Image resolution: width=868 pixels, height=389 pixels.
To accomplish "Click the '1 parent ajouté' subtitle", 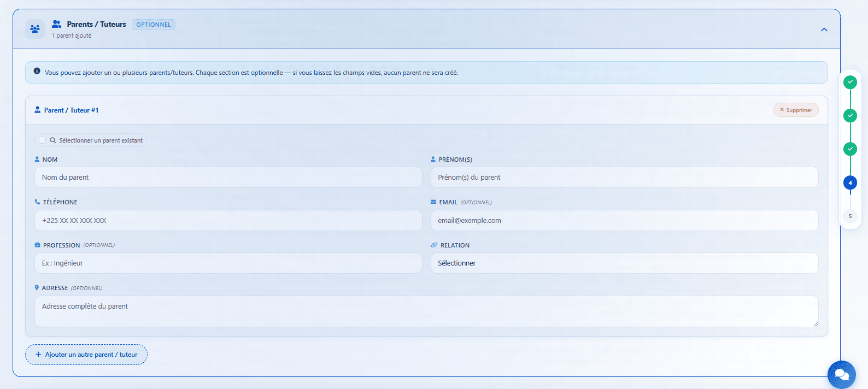I will 72,36.
